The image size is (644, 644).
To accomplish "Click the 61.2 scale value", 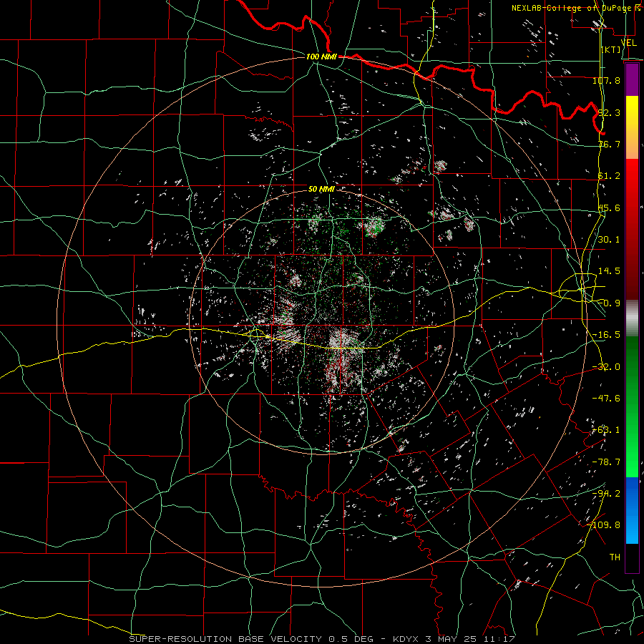I will (609, 176).
